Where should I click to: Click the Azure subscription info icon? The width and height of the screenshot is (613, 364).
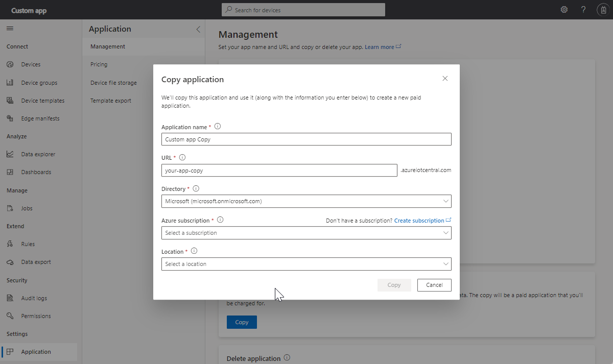[x=220, y=220]
